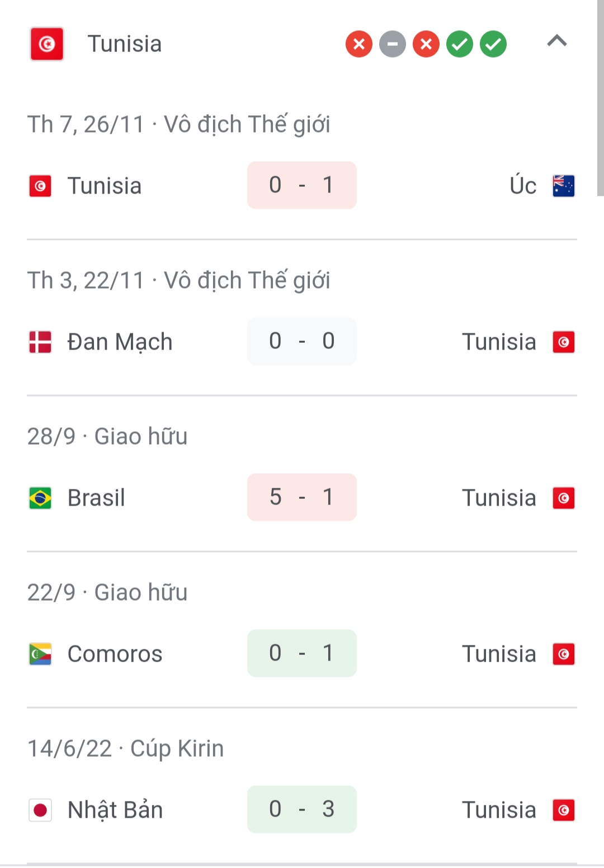
Task: Open the Tunisia 0 - 1 Úc match score
Action: coord(302,185)
